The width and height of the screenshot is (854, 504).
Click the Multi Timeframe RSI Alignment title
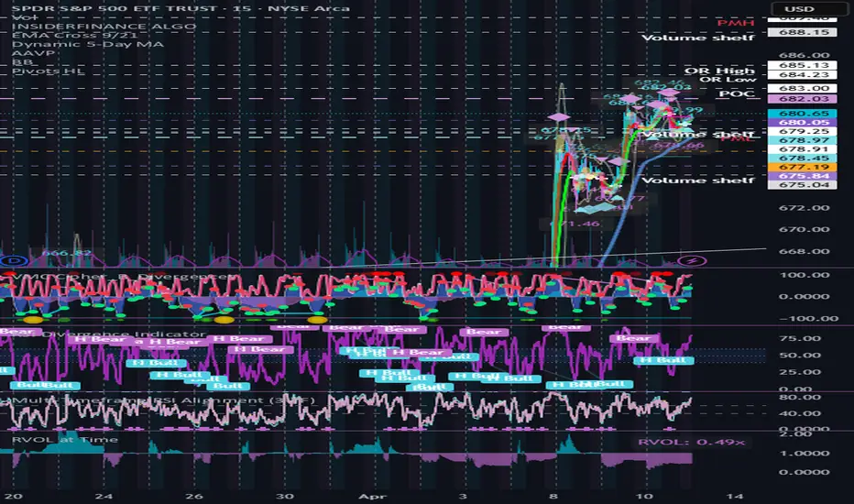(162, 400)
